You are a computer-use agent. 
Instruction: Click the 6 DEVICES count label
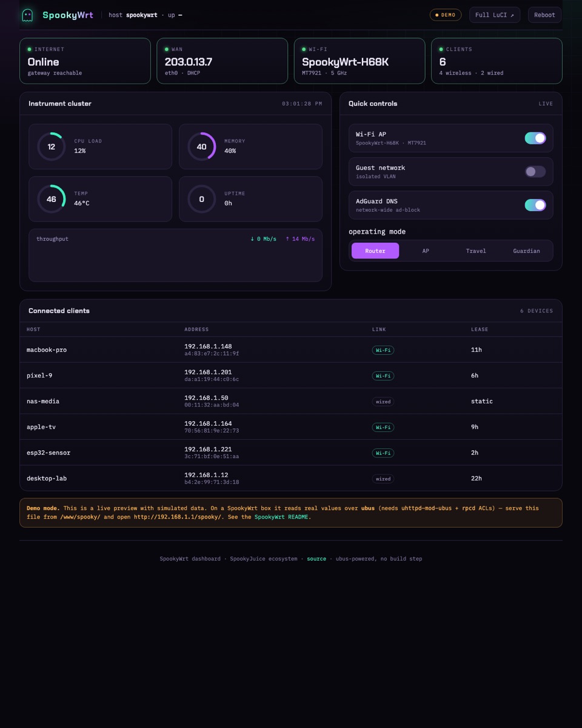point(537,311)
